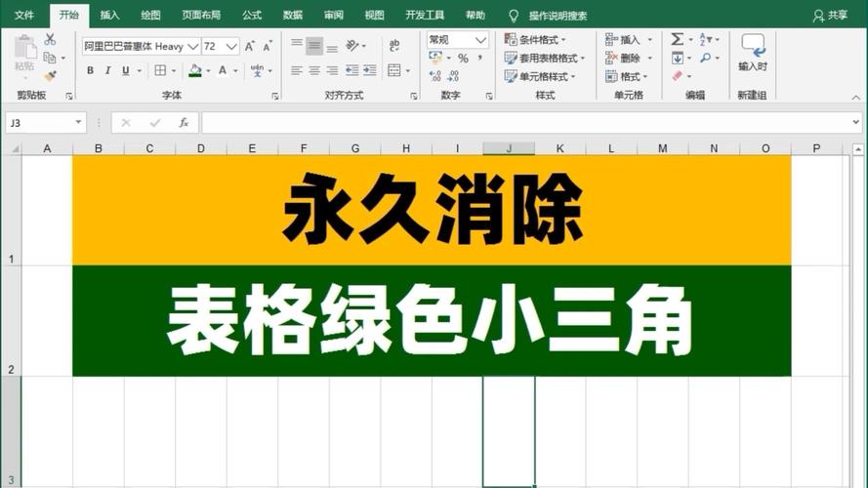Apply fill color with paint bucket
868x488 pixels.
point(195,70)
